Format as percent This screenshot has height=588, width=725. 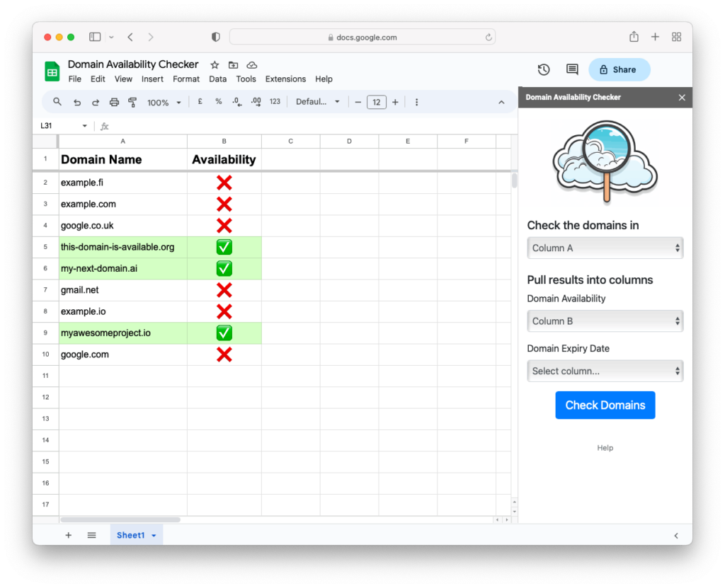[x=218, y=102]
